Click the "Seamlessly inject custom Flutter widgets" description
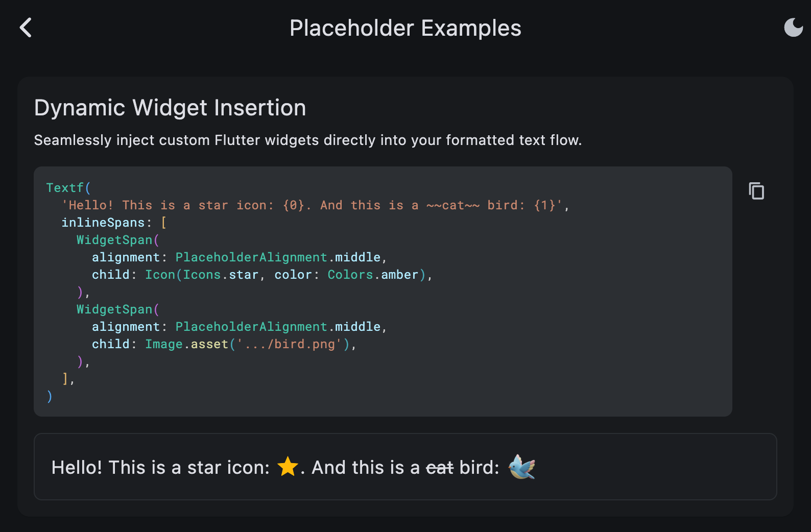 (307, 140)
